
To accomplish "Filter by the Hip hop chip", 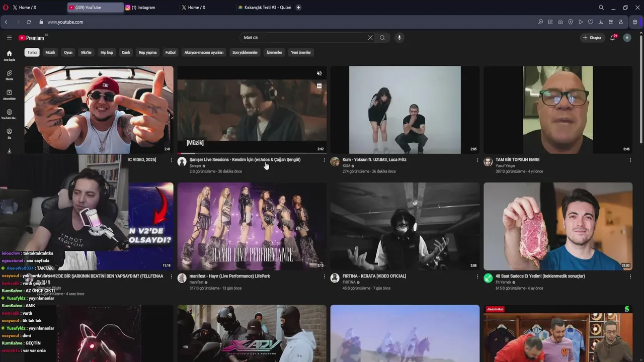I will click(x=107, y=52).
